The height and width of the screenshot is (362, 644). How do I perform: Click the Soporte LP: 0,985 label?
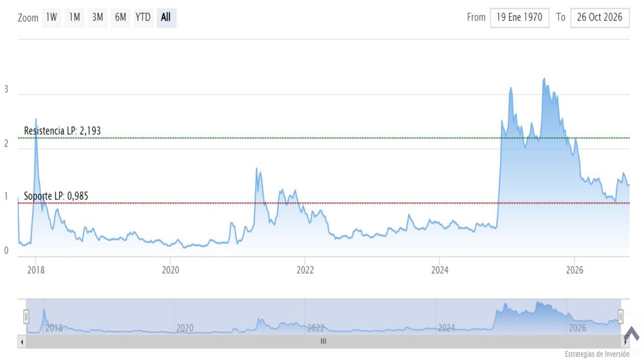coord(56,196)
